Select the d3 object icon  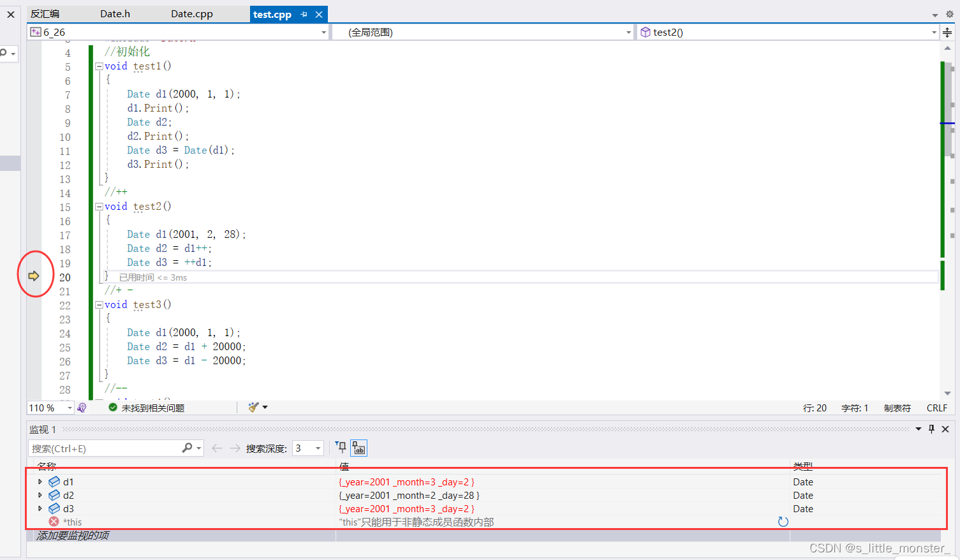(x=54, y=509)
